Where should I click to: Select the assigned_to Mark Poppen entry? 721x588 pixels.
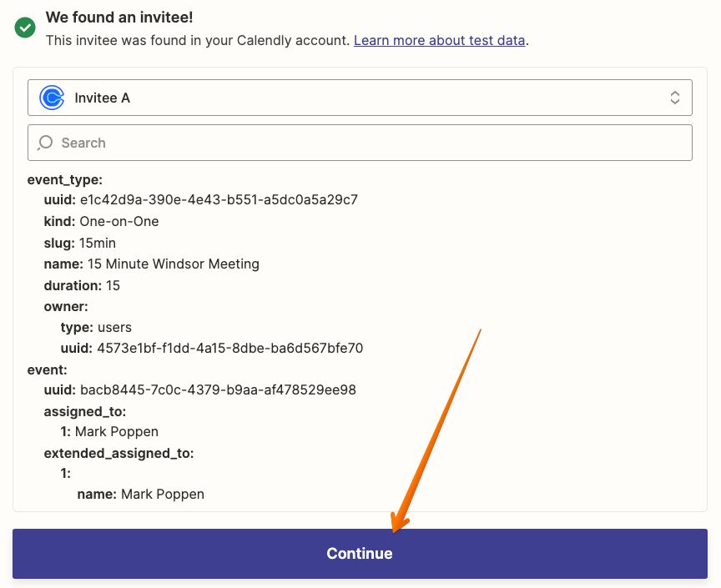tap(109, 432)
